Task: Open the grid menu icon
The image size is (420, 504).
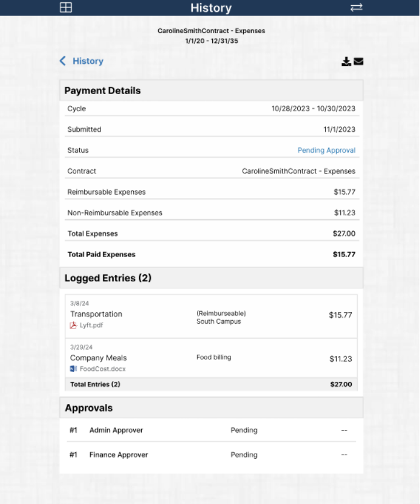Action: [66, 7]
